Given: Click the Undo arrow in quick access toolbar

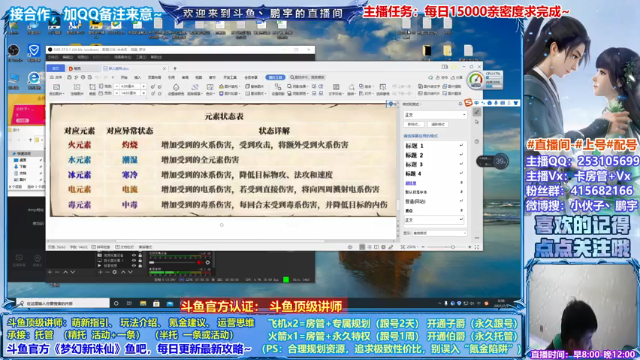Looking at the screenshot, I should click(x=97, y=78).
